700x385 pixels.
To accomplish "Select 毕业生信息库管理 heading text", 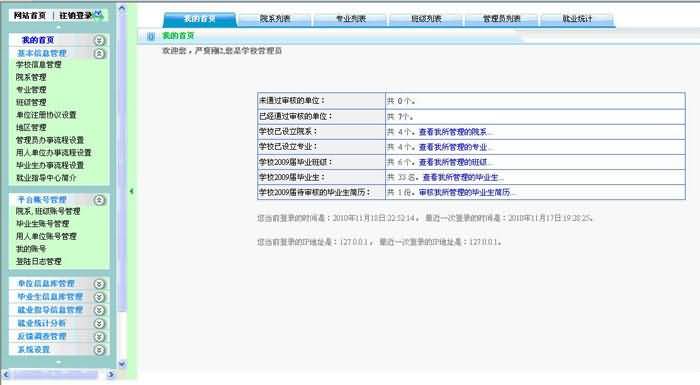I will coord(50,297).
